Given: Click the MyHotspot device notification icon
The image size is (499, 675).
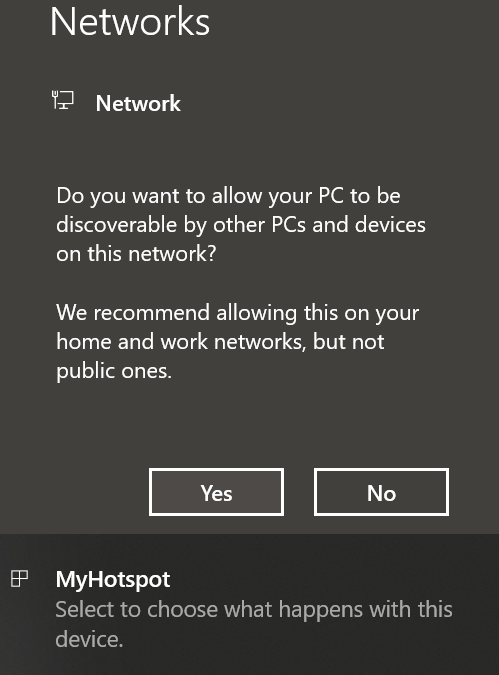Looking at the screenshot, I should click(20, 578).
